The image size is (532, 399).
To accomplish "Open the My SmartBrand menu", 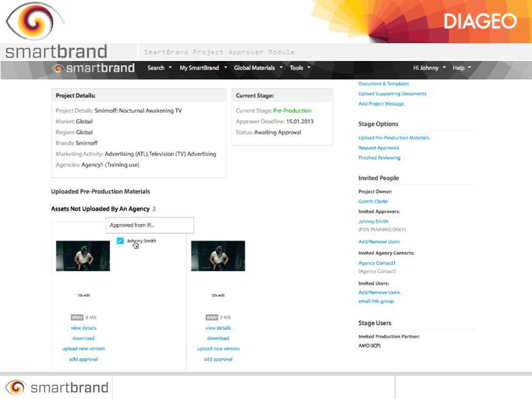I will 199,68.
